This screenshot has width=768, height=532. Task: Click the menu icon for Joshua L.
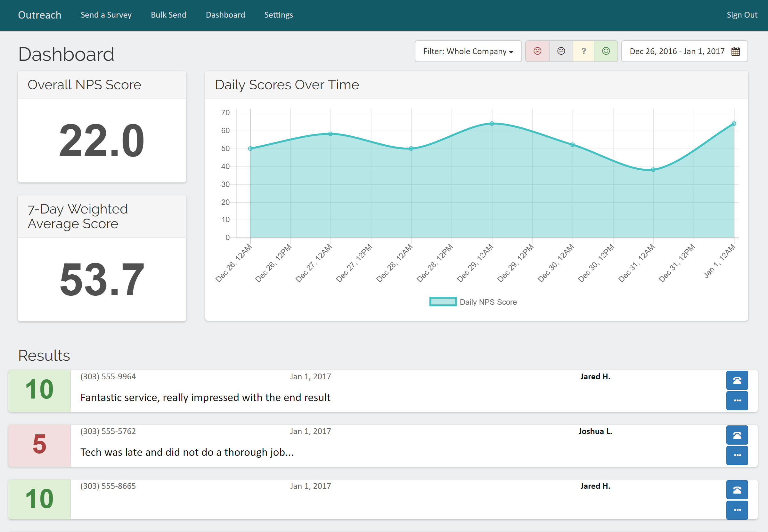pyautogui.click(x=737, y=455)
